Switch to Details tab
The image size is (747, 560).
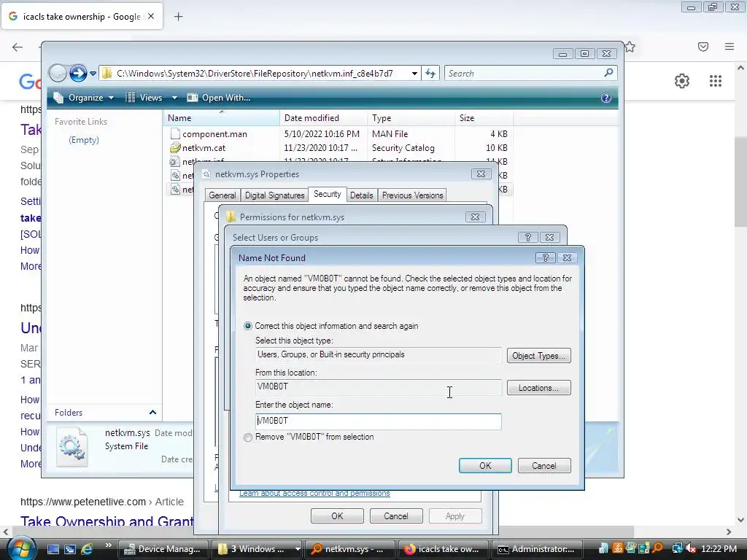click(362, 195)
